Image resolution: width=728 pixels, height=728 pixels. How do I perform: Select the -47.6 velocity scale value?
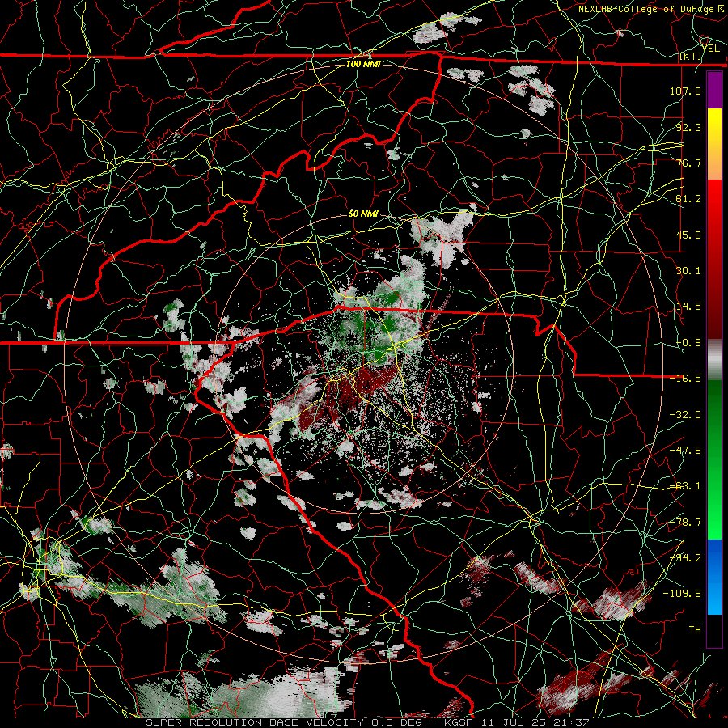pyautogui.click(x=685, y=451)
